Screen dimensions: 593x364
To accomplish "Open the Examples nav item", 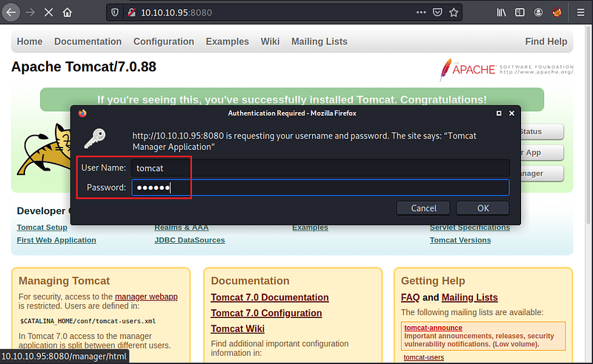I will coord(228,42).
